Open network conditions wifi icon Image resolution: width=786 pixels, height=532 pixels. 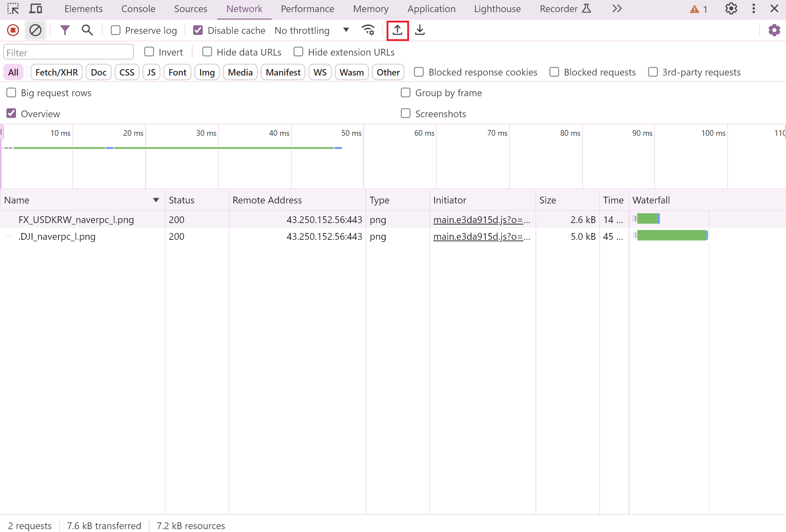tap(368, 30)
